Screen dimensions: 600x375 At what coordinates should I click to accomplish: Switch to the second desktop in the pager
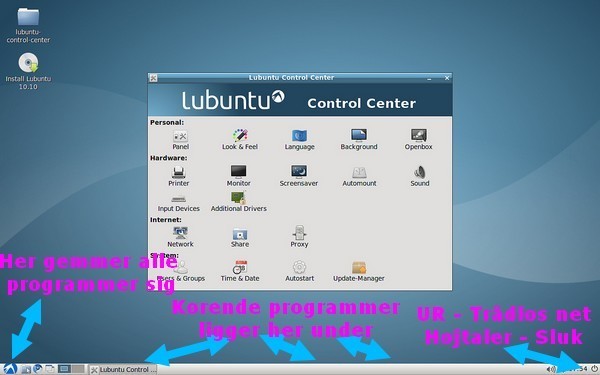[78, 369]
